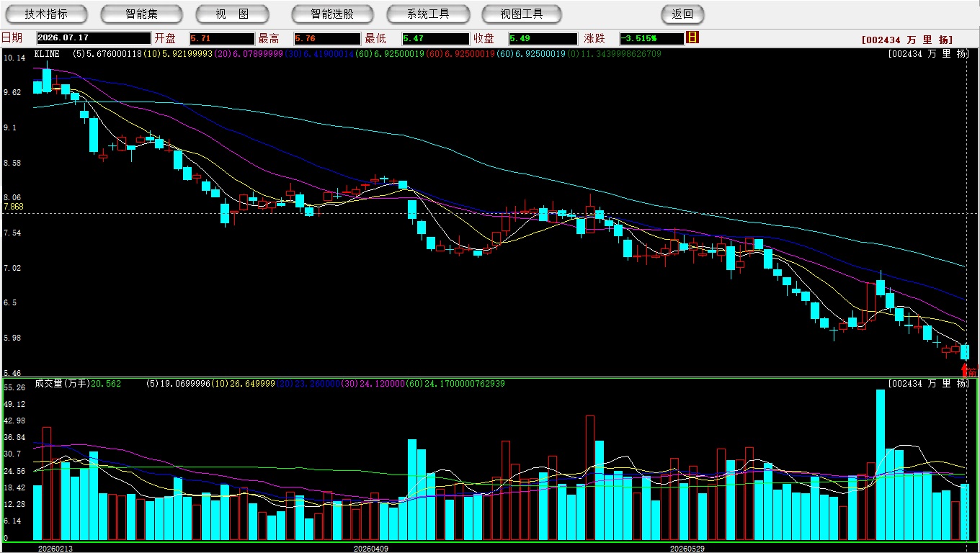Click the 20260529 date axis label

687,549
